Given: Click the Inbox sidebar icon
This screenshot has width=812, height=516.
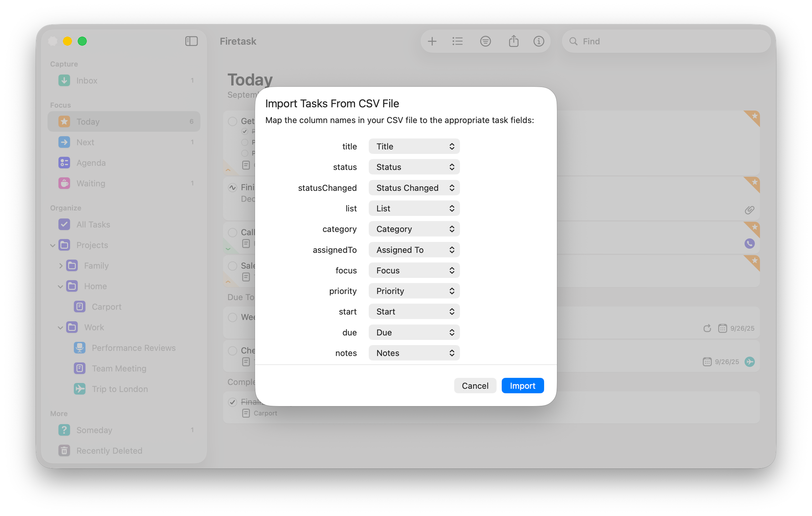Looking at the screenshot, I should [x=64, y=80].
